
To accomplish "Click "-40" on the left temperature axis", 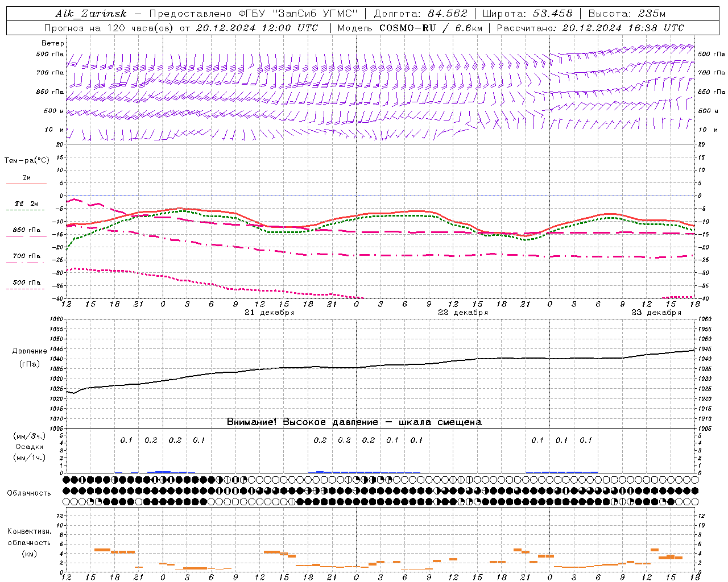I will coord(59,299).
